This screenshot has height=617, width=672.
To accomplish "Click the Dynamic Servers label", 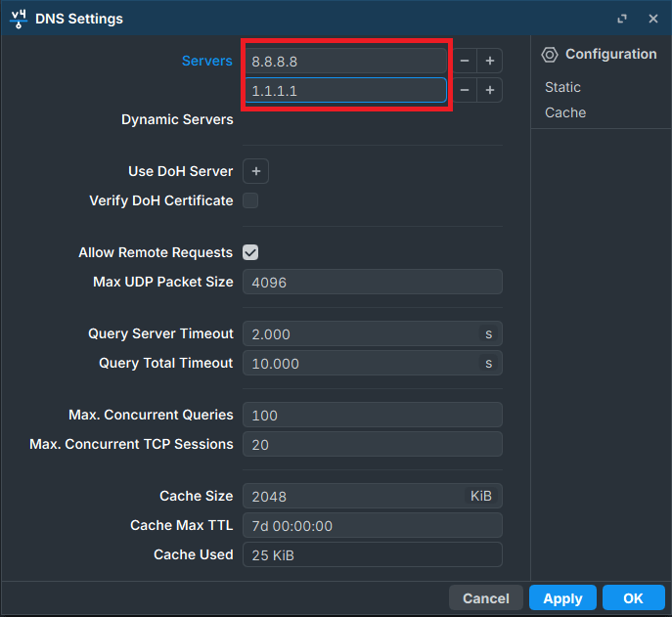I will coord(177,119).
